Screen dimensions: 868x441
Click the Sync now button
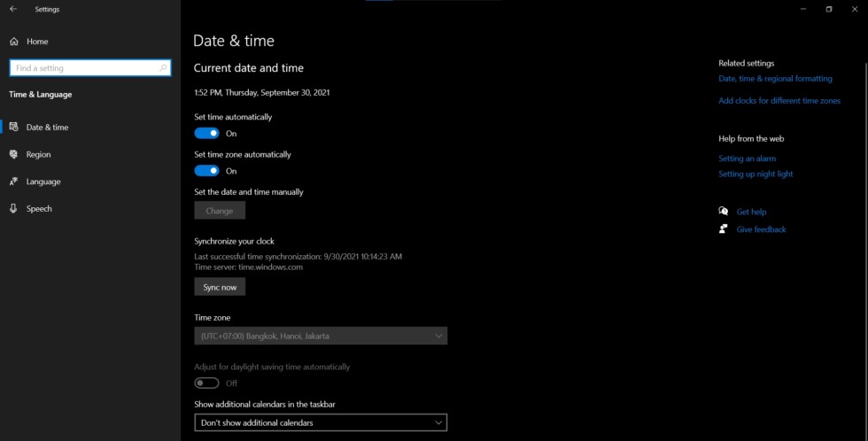pos(220,287)
